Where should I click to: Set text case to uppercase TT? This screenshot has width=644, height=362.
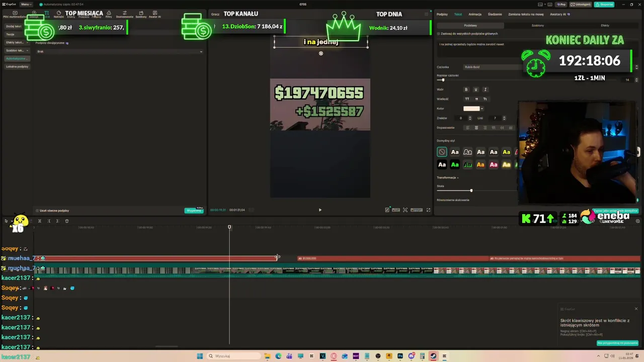tap(467, 99)
